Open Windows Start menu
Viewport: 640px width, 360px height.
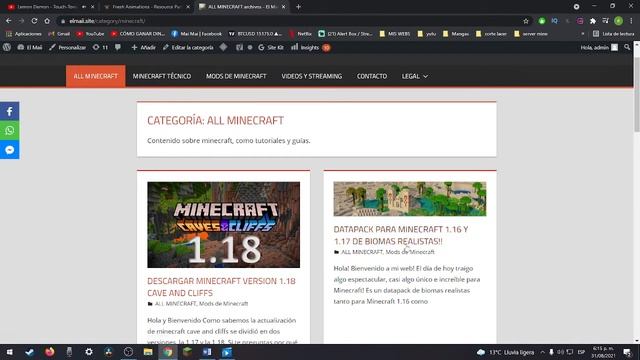coord(9,352)
